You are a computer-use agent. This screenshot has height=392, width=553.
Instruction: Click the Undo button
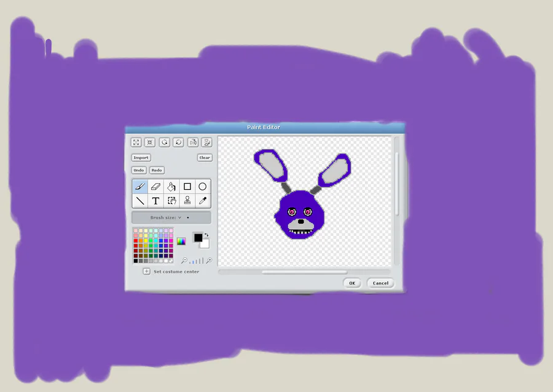pyautogui.click(x=139, y=170)
